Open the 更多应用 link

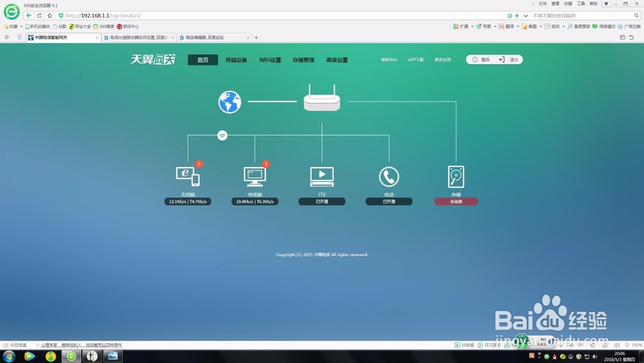[443, 59]
